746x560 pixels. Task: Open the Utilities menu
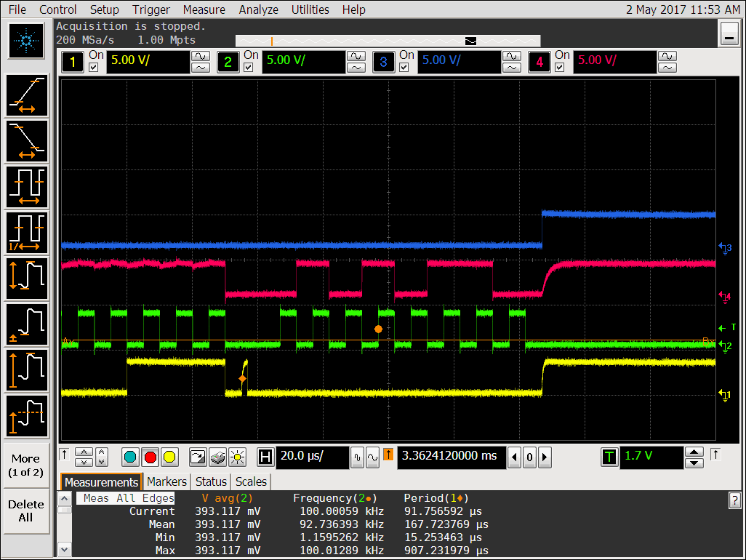click(x=310, y=9)
